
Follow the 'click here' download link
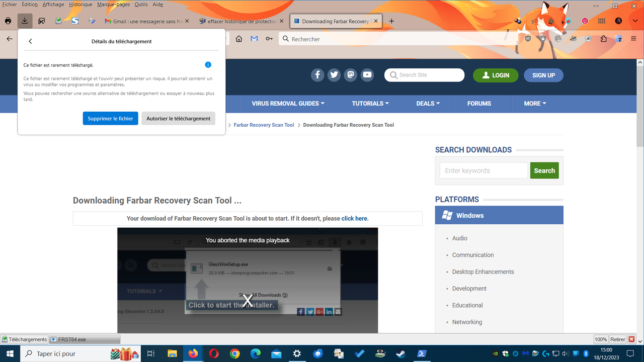(x=354, y=218)
